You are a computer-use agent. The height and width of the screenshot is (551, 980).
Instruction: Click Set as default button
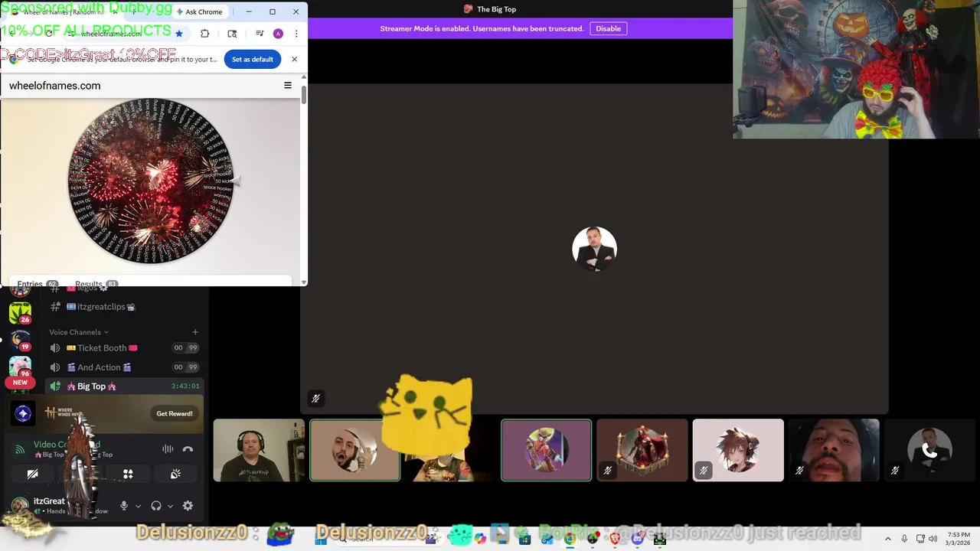(252, 59)
